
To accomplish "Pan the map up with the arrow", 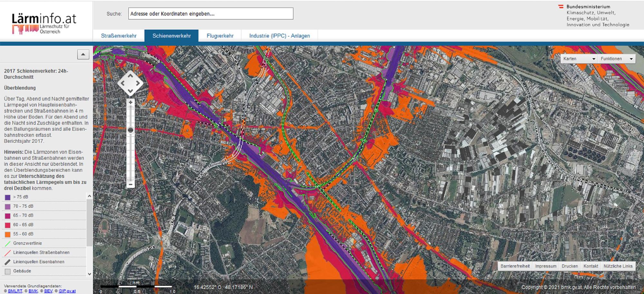I will point(130,75).
